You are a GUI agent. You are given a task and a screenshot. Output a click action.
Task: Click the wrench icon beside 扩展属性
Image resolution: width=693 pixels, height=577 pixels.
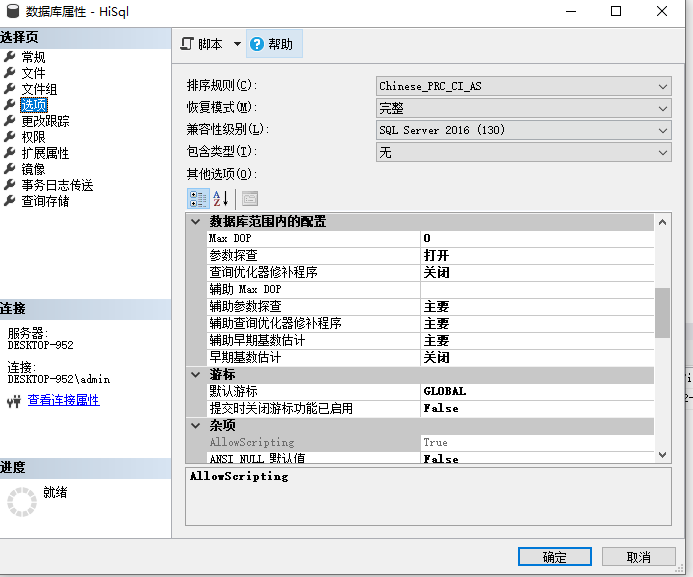coord(10,152)
